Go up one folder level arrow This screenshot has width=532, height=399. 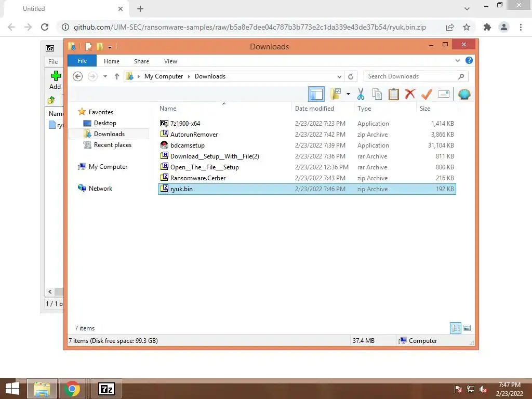(x=117, y=76)
